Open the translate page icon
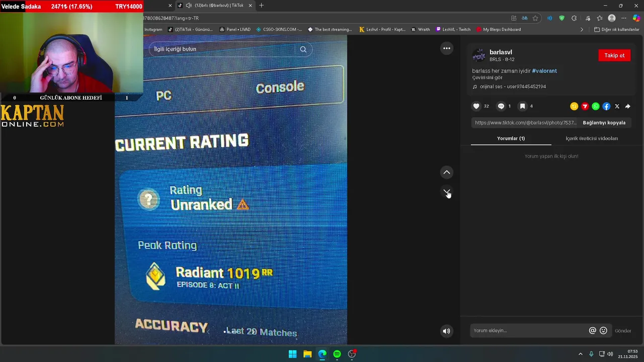644x362 pixels. click(x=524, y=18)
